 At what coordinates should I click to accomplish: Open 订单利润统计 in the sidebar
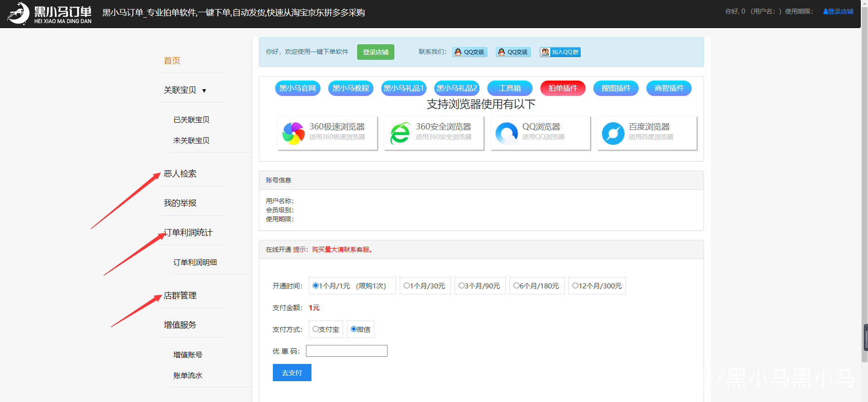tap(188, 233)
